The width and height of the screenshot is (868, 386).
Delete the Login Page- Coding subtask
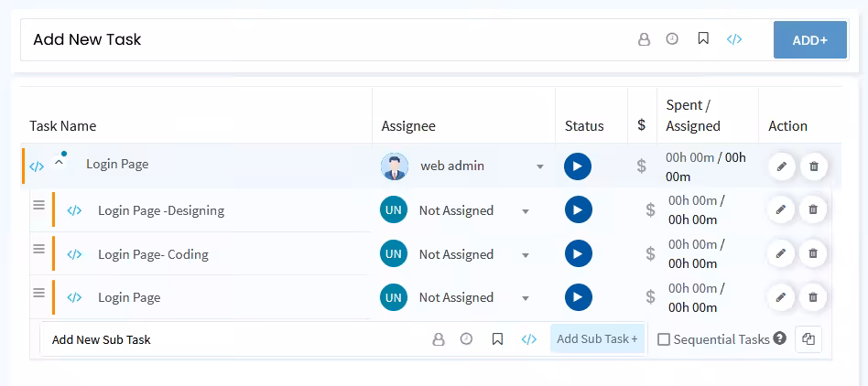click(813, 254)
